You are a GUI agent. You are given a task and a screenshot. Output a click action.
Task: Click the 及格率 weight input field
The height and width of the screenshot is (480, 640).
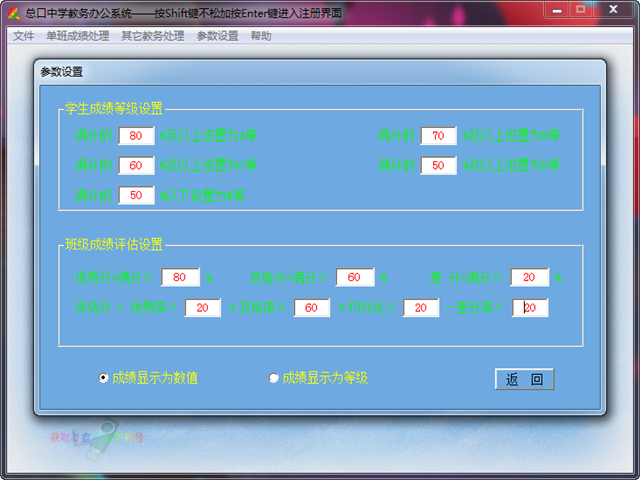[311, 308]
